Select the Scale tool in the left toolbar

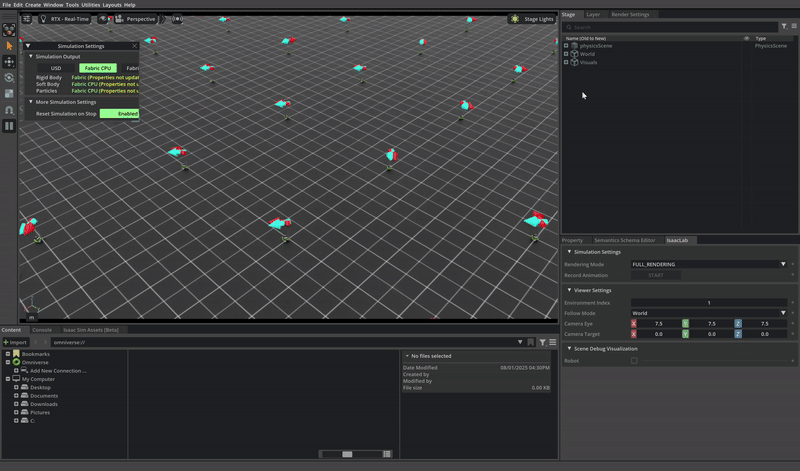point(9,93)
